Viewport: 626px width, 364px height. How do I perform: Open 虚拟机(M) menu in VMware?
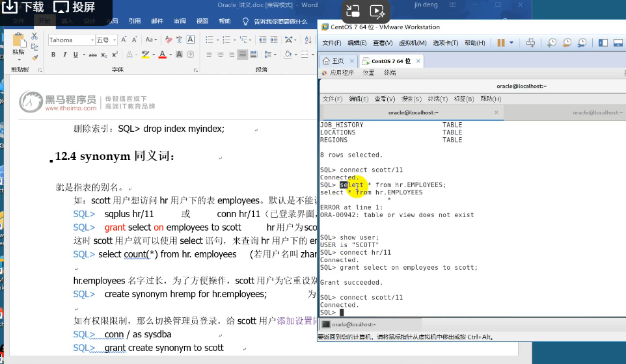(413, 43)
